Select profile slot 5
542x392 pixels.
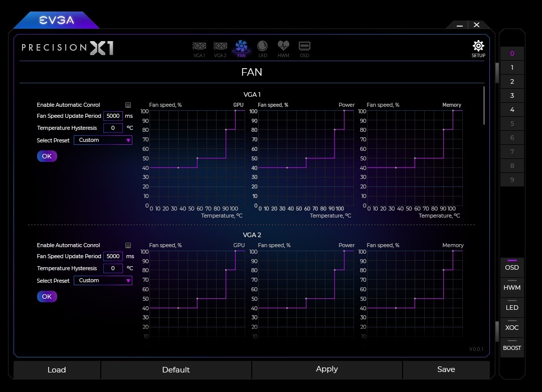tap(512, 123)
